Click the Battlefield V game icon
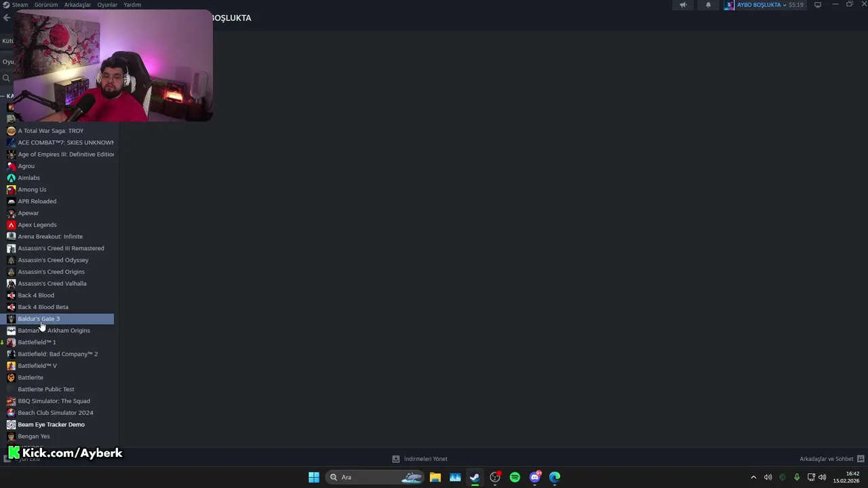 point(11,365)
